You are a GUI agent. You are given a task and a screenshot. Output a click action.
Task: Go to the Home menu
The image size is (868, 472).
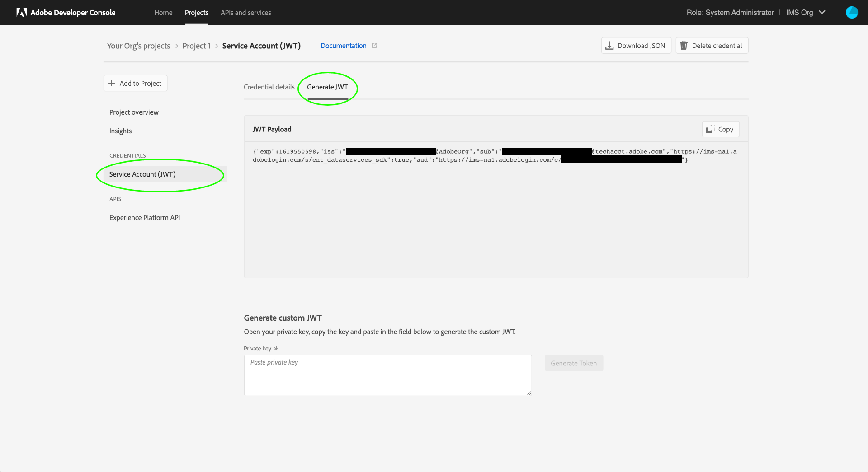163,13
